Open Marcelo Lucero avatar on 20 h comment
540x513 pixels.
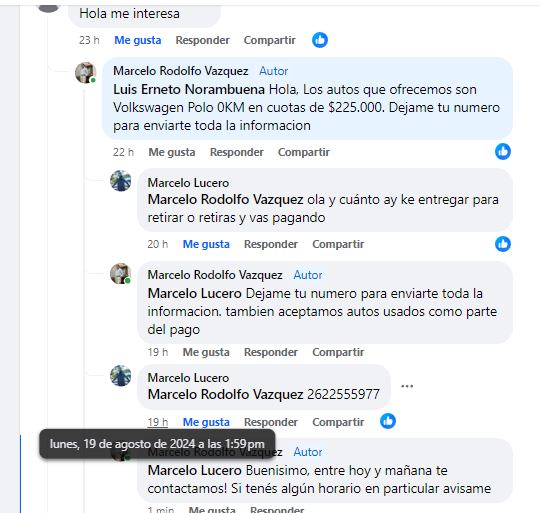pyautogui.click(x=121, y=180)
